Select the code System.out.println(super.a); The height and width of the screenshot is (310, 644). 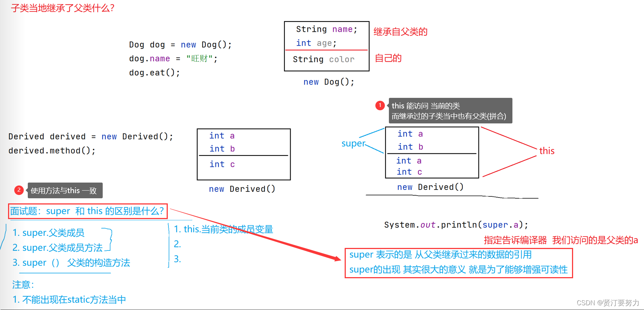coord(456,225)
